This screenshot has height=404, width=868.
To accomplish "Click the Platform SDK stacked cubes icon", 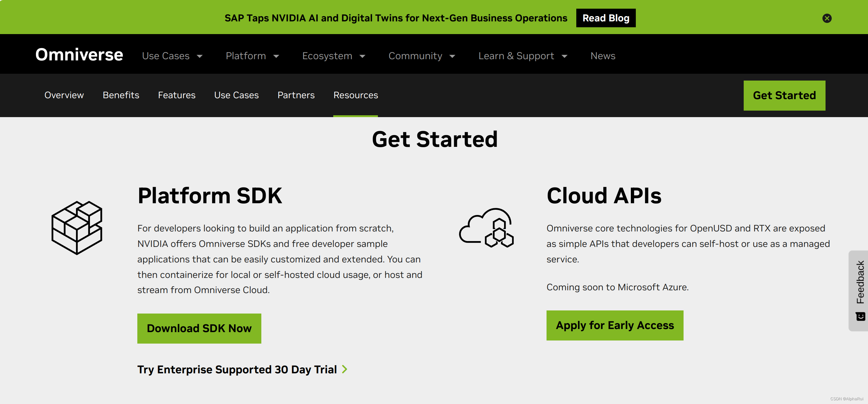I will click(x=77, y=228).
